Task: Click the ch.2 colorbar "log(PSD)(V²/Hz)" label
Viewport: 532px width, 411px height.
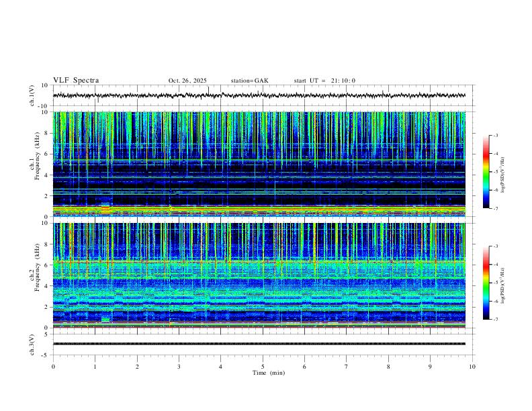Action: click(503, 286)
